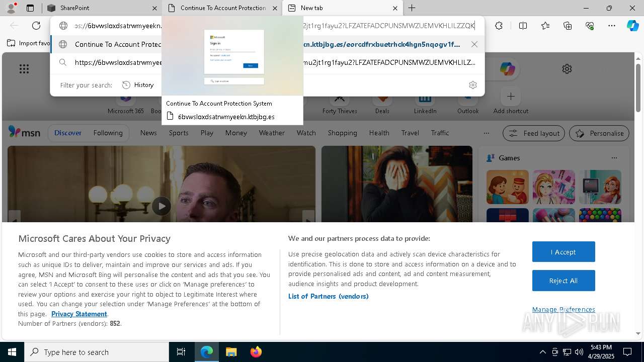644x362 pixels.
Task: Click the Windows Start button
Action: [x=12, y=352]
